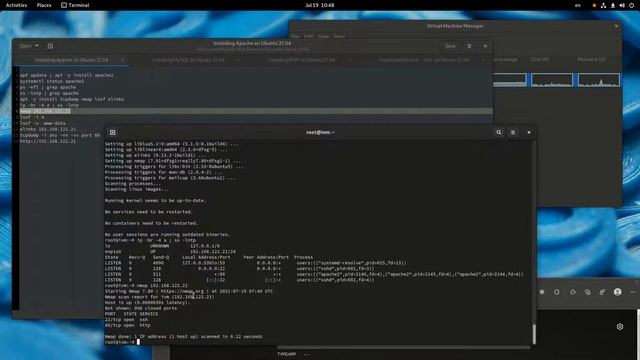Open the clock and calendar at Jul 19 10:48
This screenshot has height=360, width=640.
coord(320,5)
